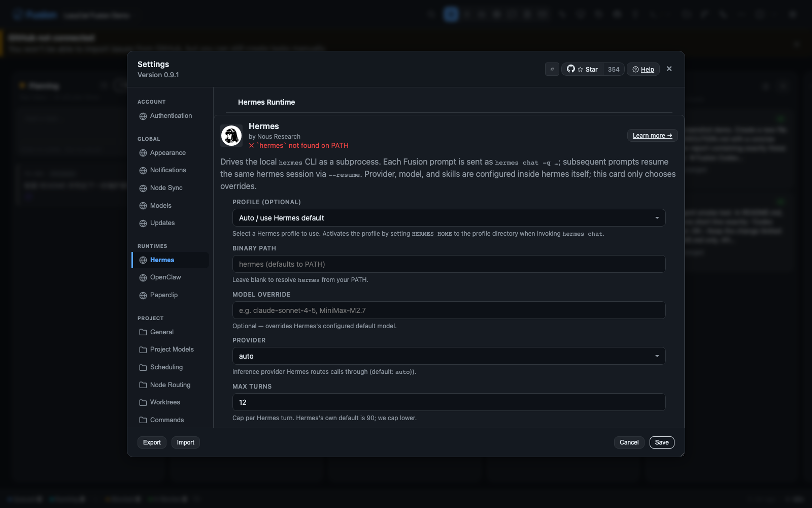
Task: Click the 'Version 0.9.1' text
Action: tap(158, 75)
